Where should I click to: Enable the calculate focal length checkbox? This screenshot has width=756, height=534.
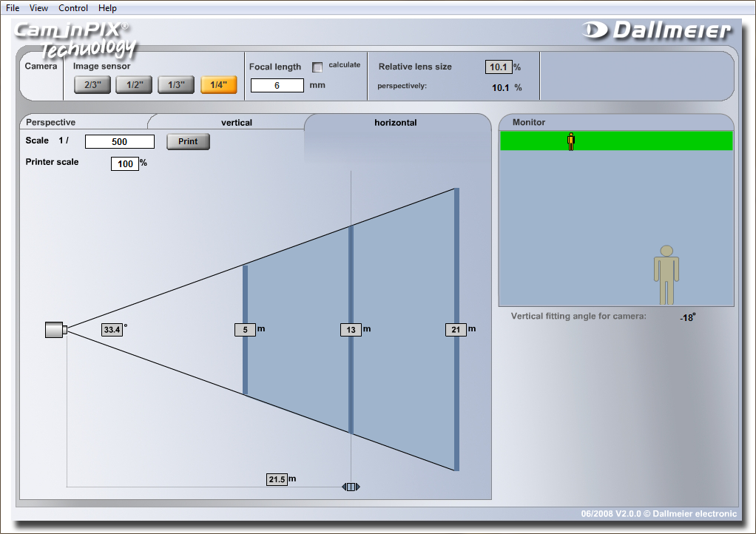(x=318, y=67)
